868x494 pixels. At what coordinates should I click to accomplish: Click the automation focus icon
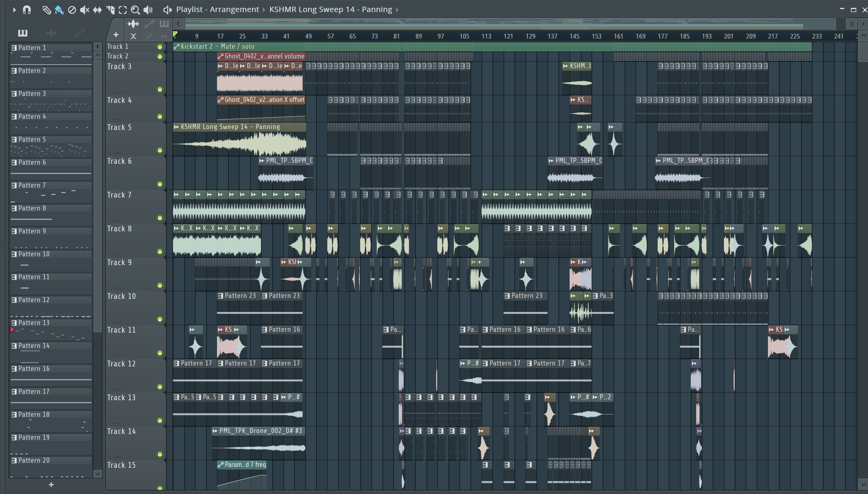[x=149, y=24]
